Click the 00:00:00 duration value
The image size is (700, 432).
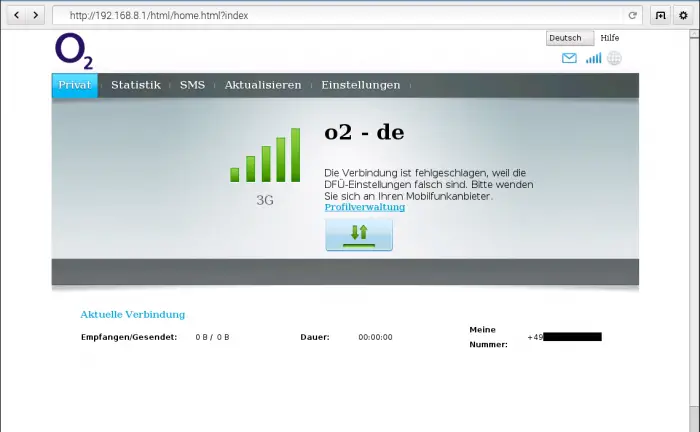pyautogui.click(x=375, y=337)
